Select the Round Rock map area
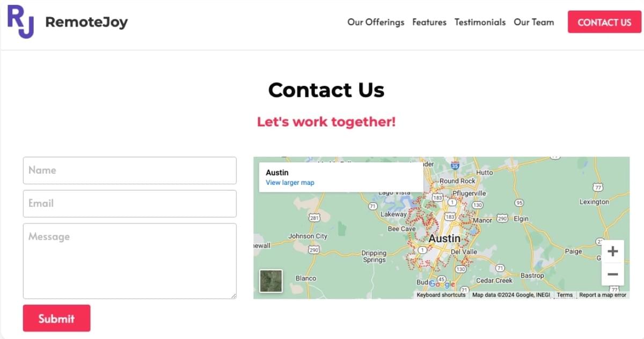644x339 pixels. [457, 181]
